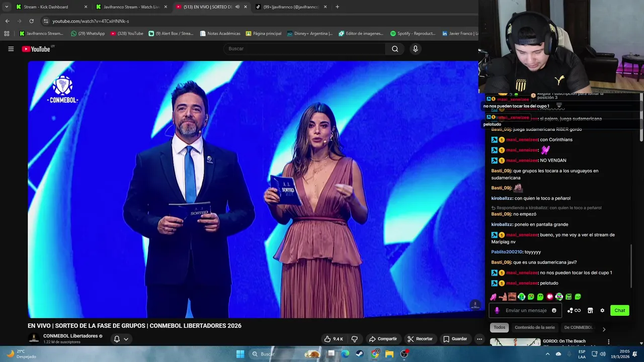Open options menu for GORDO video

[x=608, y=342]
